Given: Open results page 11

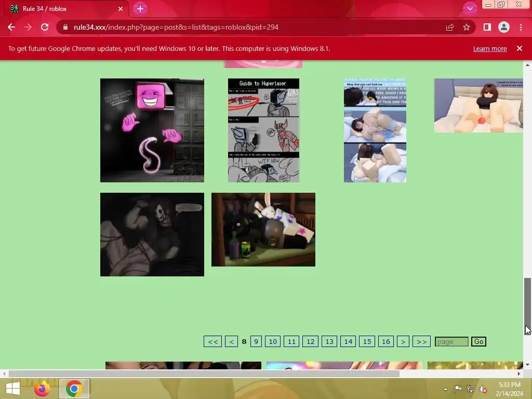Looking at the screenshot, I should [x=291, y=342].
